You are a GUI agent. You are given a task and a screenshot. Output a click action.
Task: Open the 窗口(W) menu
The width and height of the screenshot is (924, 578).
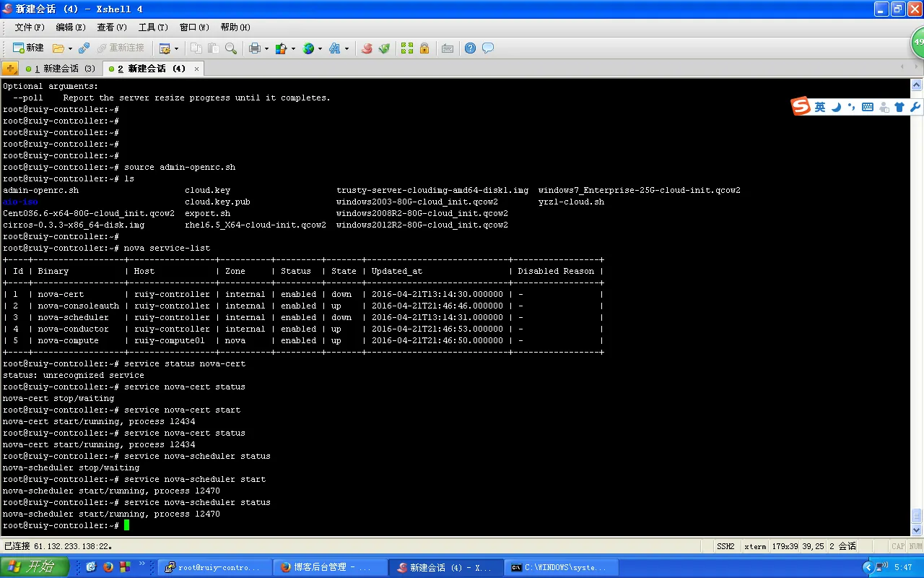tap(194, 27)
